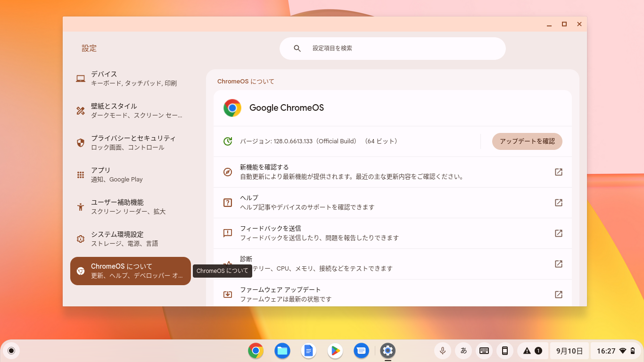Image resolution: width=644 pixels, height=362 pixels.
Task: Click inside the 設定項目を検索 search field
Action: pos(392,48)
